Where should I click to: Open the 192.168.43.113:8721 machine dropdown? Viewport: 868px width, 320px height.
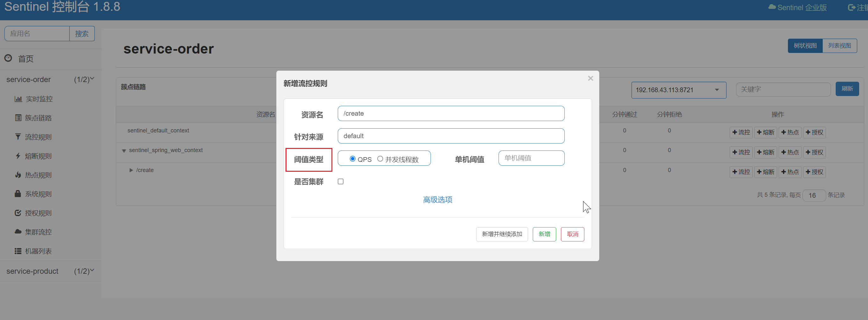pyautogui.click(x=679, y=90)
